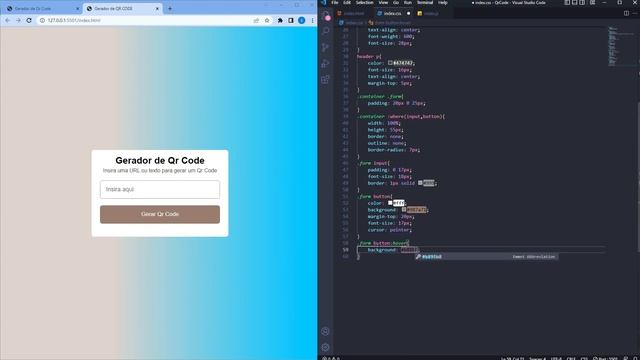Click the Chrome address bar URL
The image size is (640, 360).
(74, 20)
